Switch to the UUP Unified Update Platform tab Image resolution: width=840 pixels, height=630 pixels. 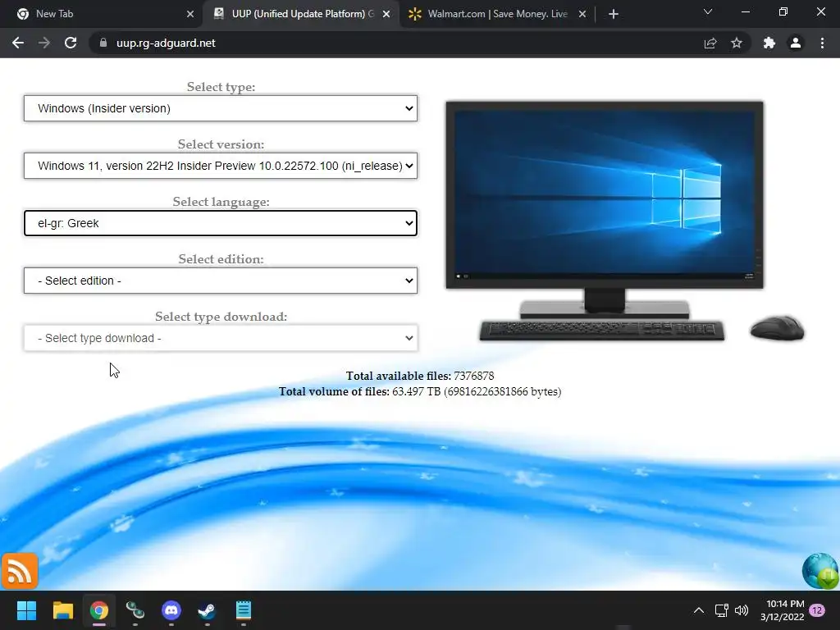pyautogui.click(x=300, y=14)
